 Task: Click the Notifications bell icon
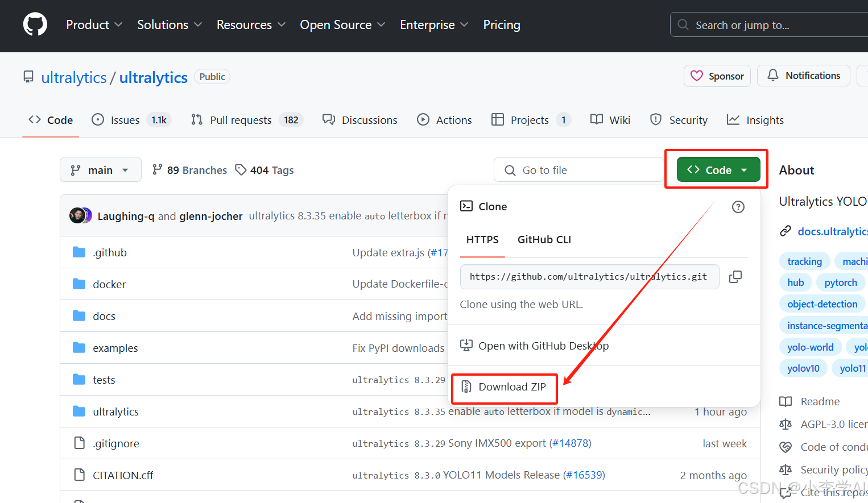click(x=773, y=76)
